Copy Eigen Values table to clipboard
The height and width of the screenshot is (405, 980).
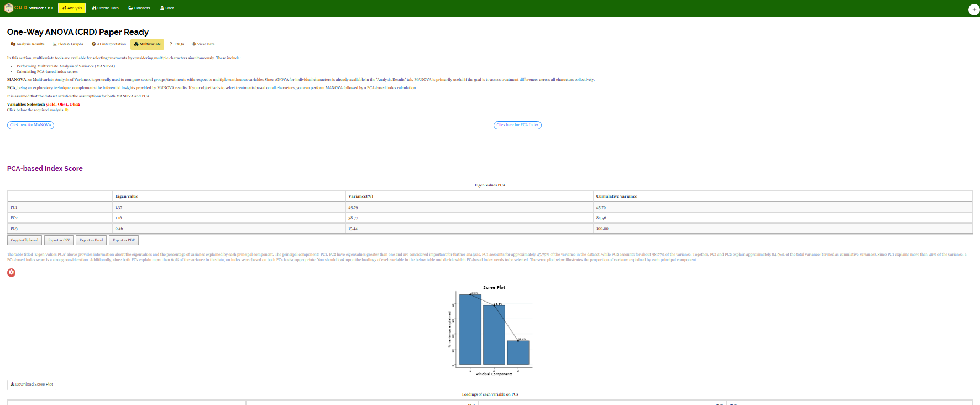coord(24,240)
